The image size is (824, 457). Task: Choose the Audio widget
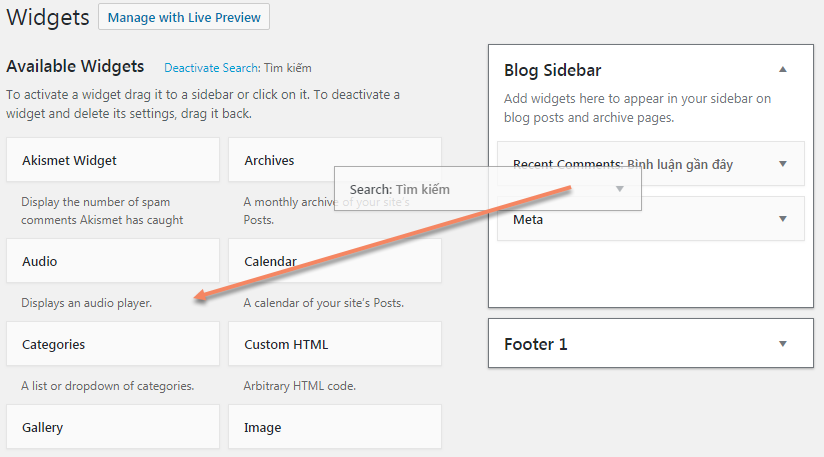coord(112,261)
